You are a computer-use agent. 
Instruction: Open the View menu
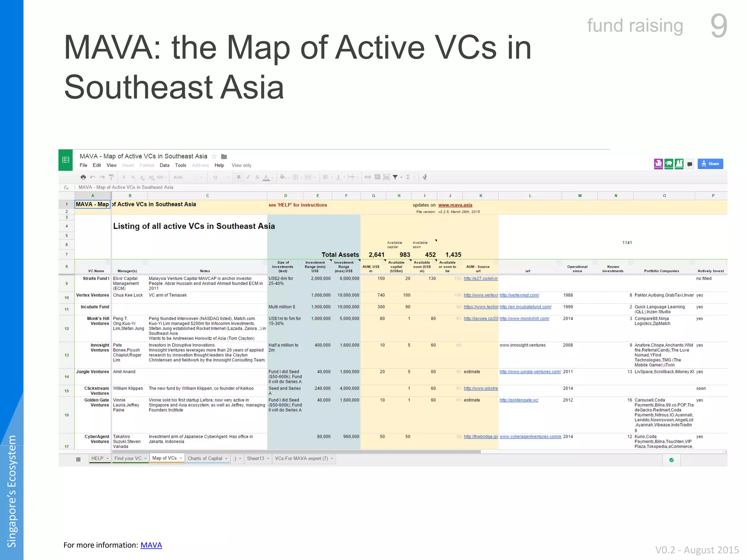coord(111,166)
